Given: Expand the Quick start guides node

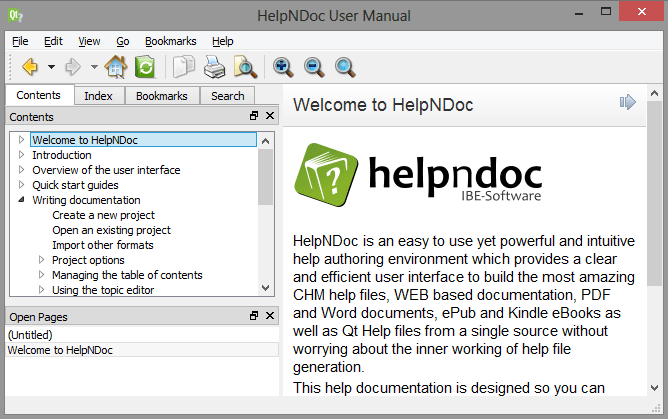Looking at the screenshot, I should (21, 184).
